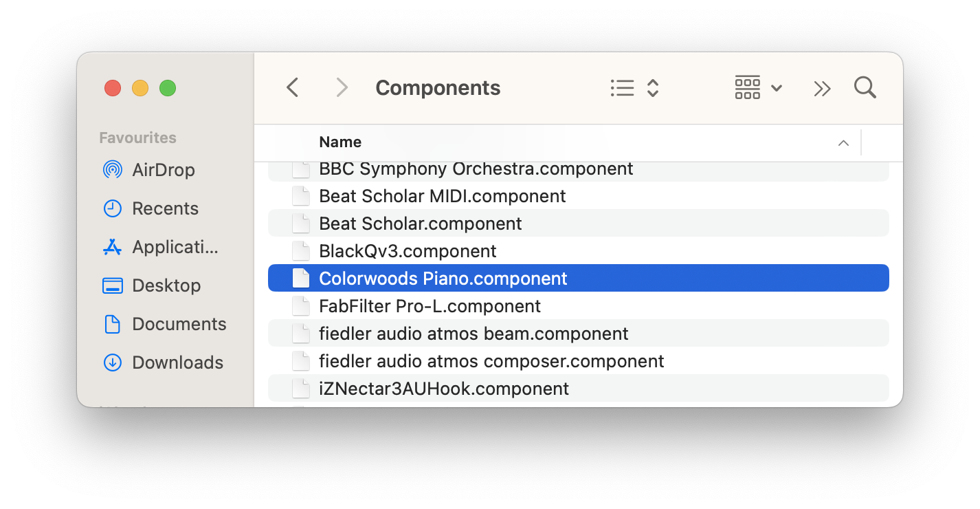
Task: Select iZNectar3AUHook.component file icon
Action: point(301,389)
